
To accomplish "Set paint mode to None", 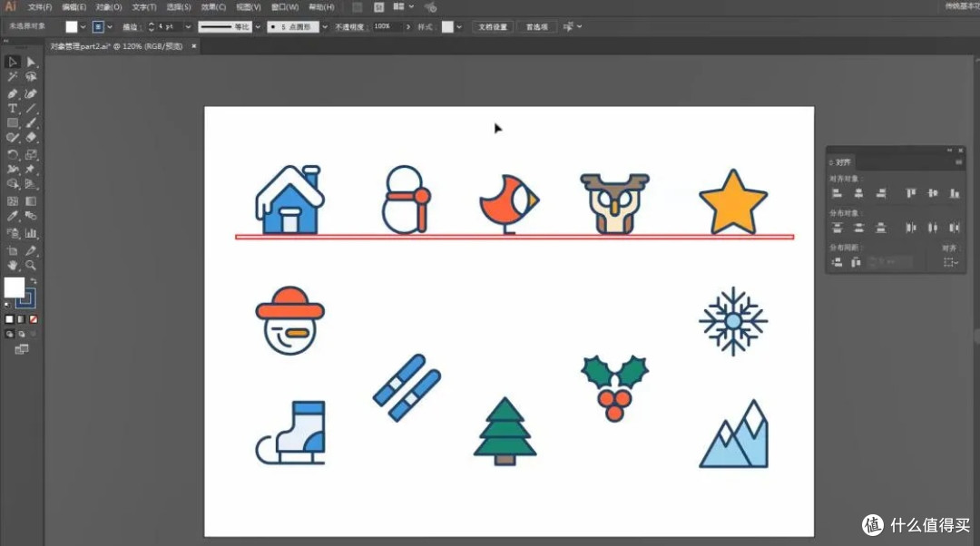I will (x=34, y=319).
